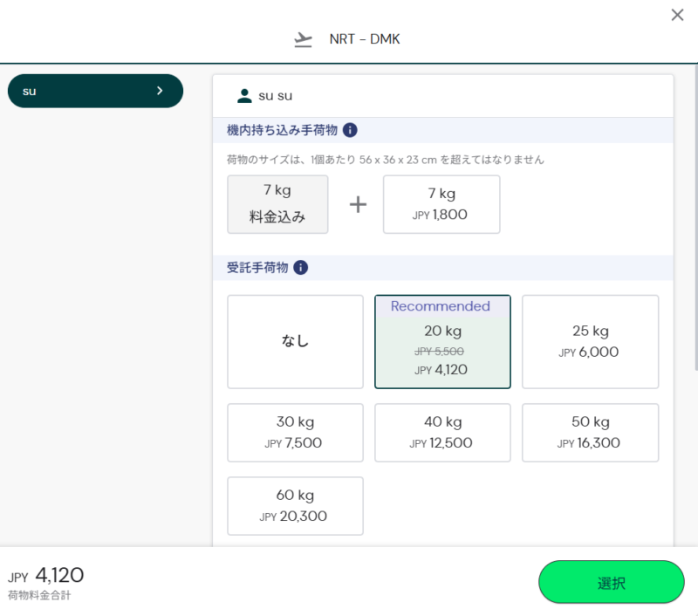Screen dimensions: 698x616
Task: Choose the recommended 20 kg baggage
Action: pyautogui.click(x=442, y=342)
